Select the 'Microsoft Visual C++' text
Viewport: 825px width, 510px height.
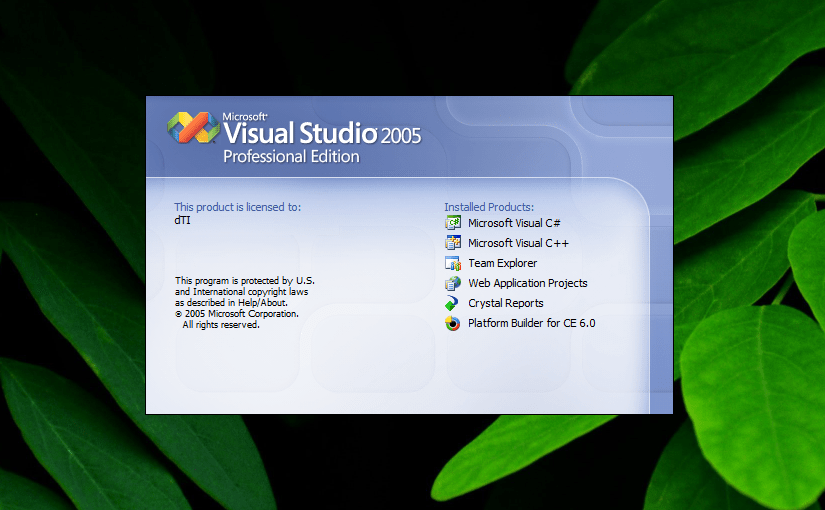pos(518,243)
